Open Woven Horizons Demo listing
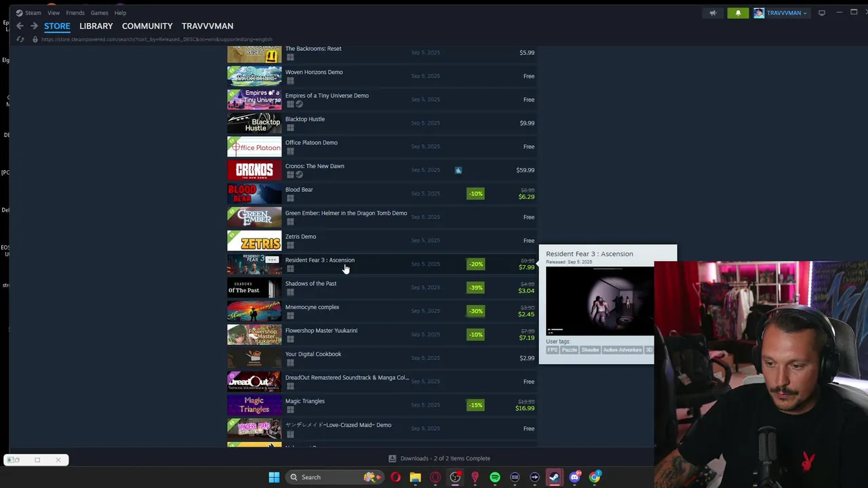This screenshot has width=868, height=488. [381, 76]
